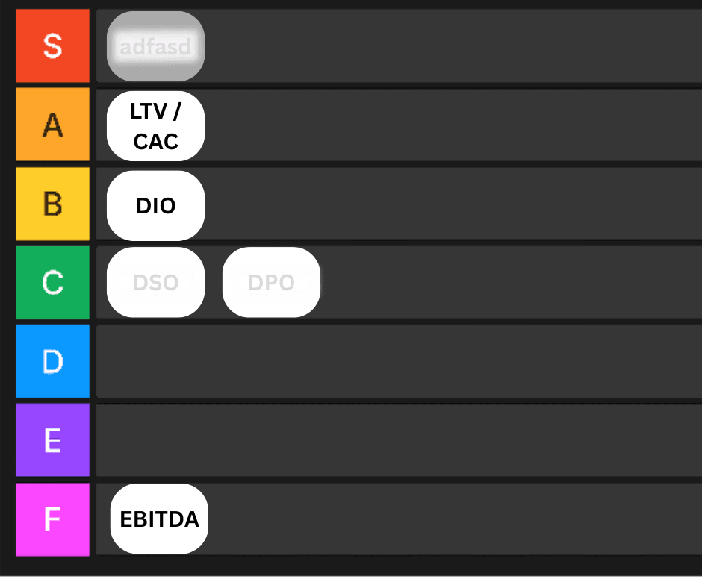Select the orange A tier label
The height and width of the screenshot is (588, 702).
(x=53, y=125)
